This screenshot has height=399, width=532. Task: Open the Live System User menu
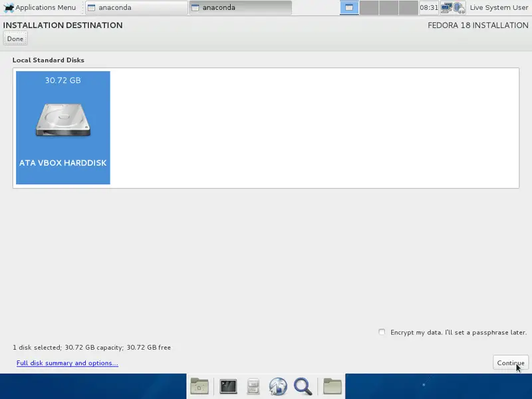tap(499, 7)
